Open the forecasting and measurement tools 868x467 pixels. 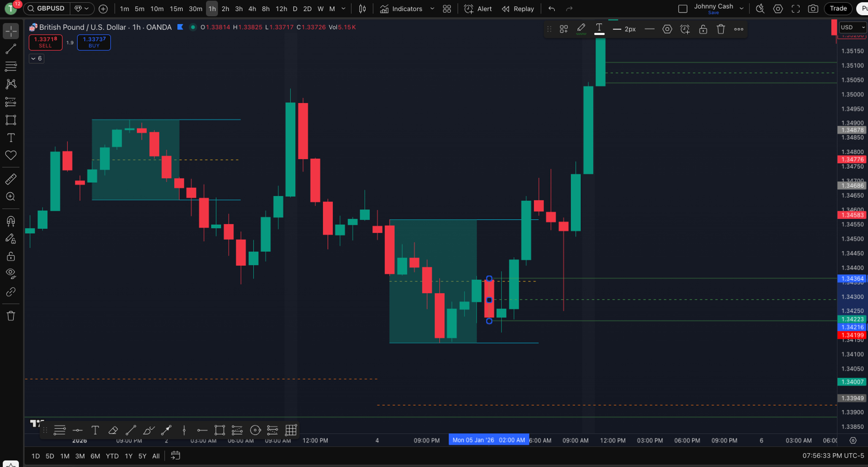click(11, 102)
